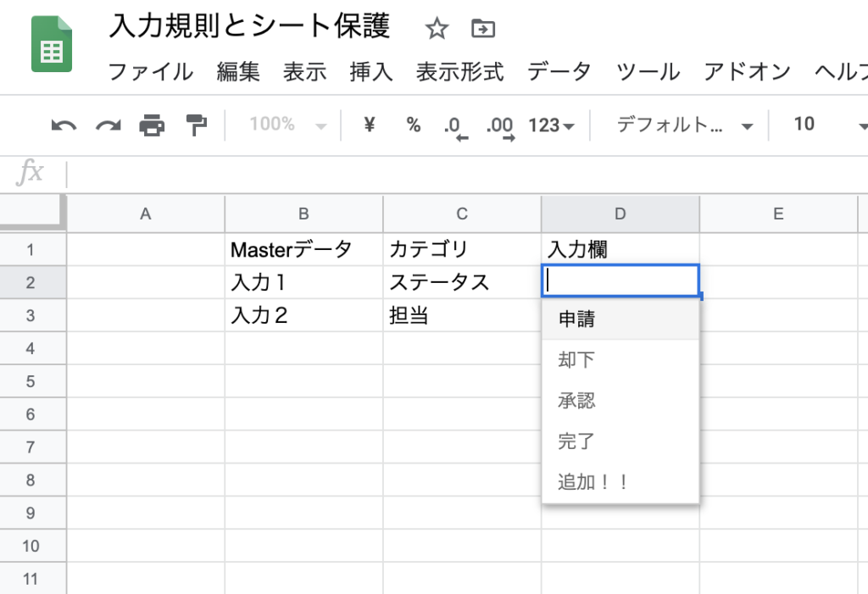The width and height of the screenshot is (868, 594).
Task: Choose 追加！！ from the dropdown list
Action: click(620, 483)
